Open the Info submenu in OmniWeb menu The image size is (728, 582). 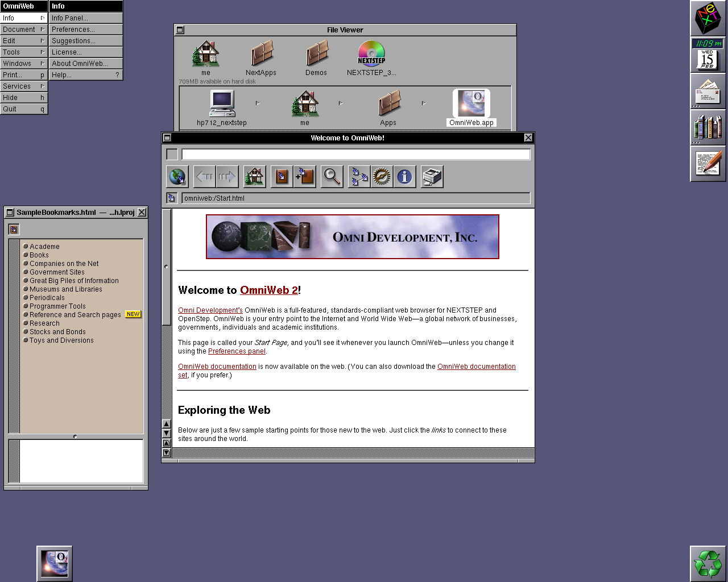pos(24,18)
